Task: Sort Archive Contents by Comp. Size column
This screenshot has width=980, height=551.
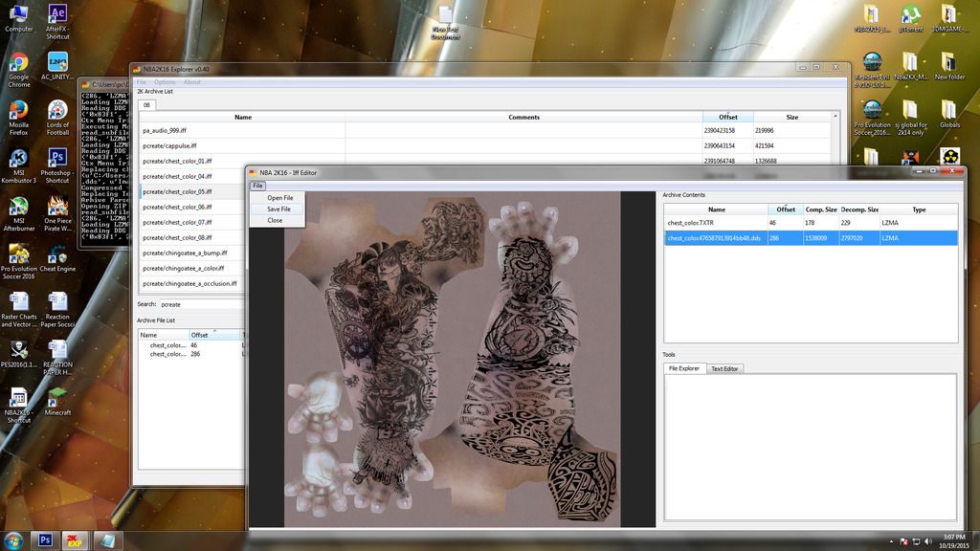Action: [x=821, y=209]
